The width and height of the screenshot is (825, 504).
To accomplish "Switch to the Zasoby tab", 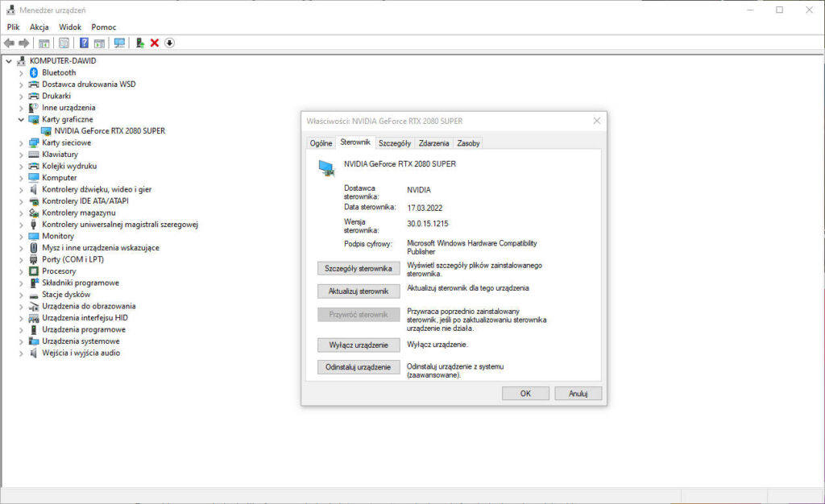I will click(x=468, y=143).
